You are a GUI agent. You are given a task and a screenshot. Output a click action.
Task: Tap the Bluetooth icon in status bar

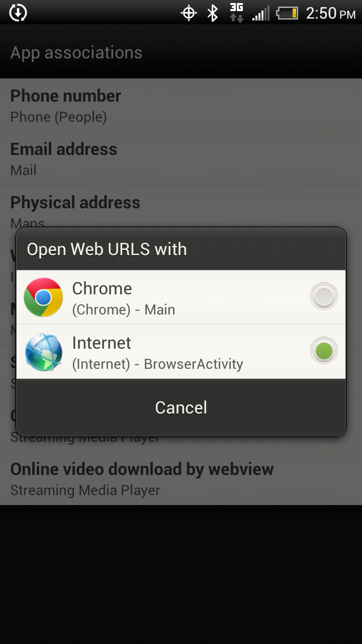pyautogui.click(x=213, y=13)
